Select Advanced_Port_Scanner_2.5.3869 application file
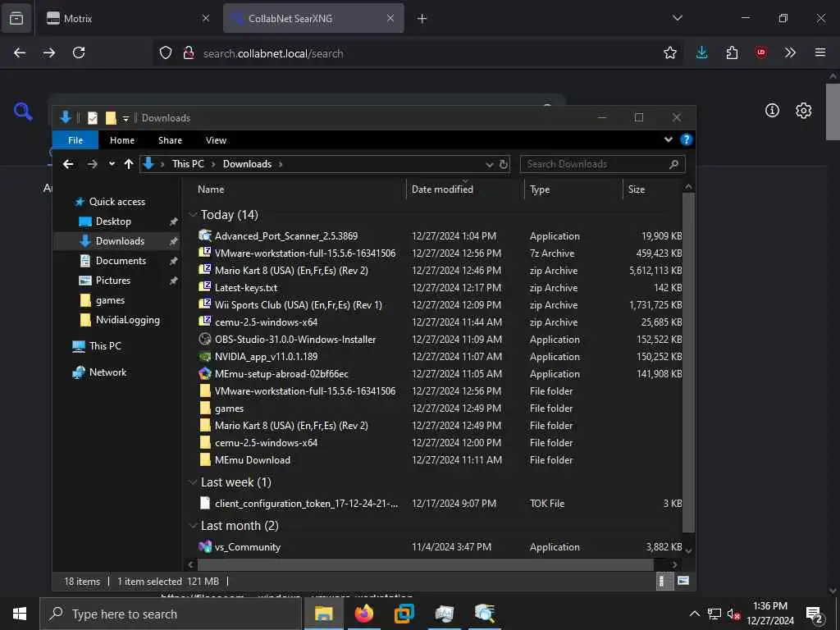Viewport: 840px width, 630px height. 440,235
